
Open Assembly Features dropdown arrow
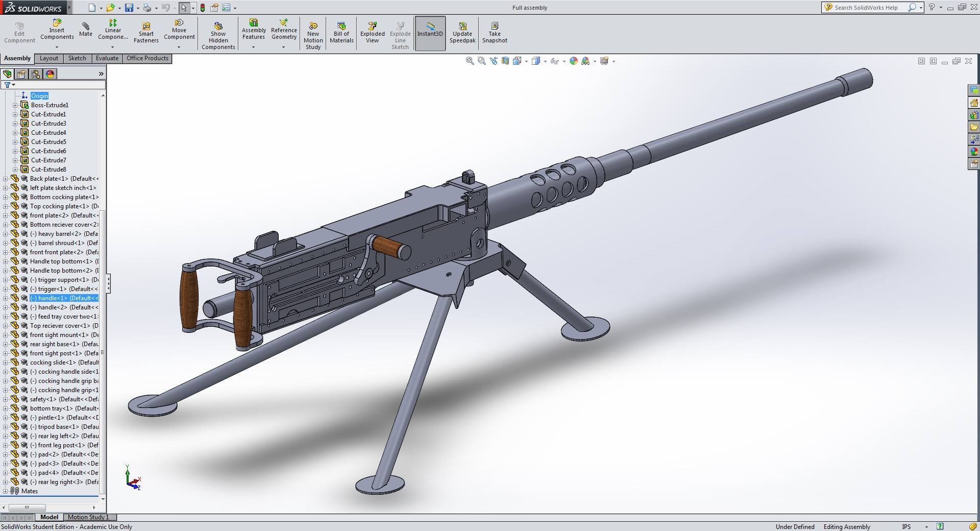pyautogui.click(x=254, y=47)
